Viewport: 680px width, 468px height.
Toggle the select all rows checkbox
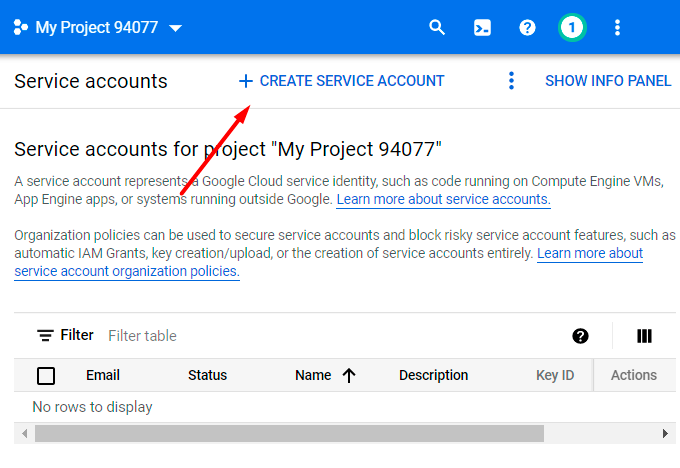coord(46,376)
